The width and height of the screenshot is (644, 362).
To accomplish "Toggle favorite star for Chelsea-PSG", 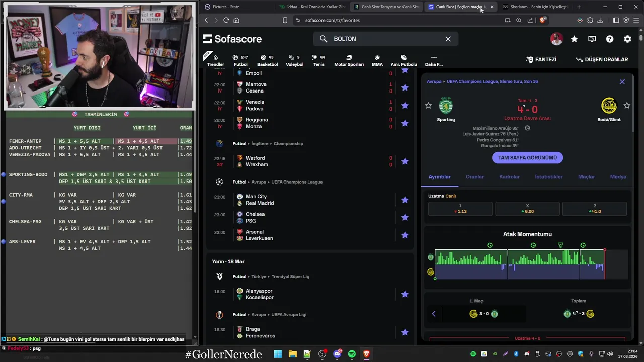I will pyautogui.click(x=405, y=217).
